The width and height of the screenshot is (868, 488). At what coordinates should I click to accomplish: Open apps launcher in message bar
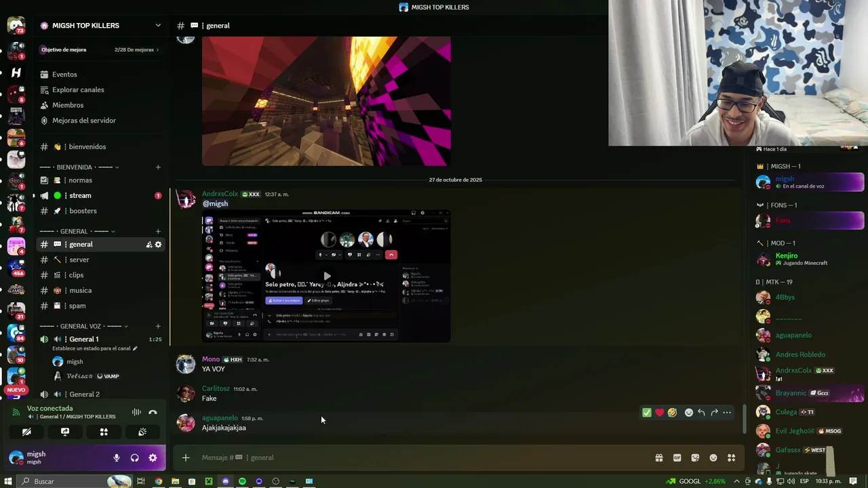(731, 457)
